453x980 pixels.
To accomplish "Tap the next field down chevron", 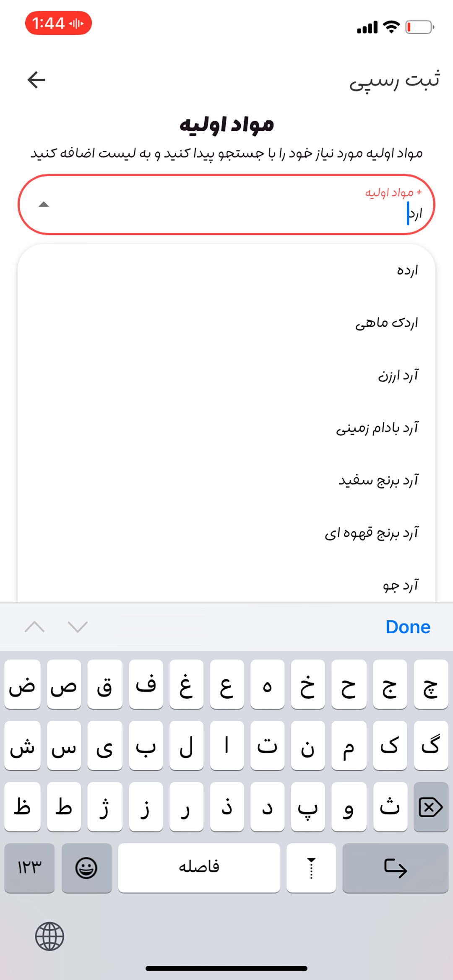I will (x=78, y=627).
